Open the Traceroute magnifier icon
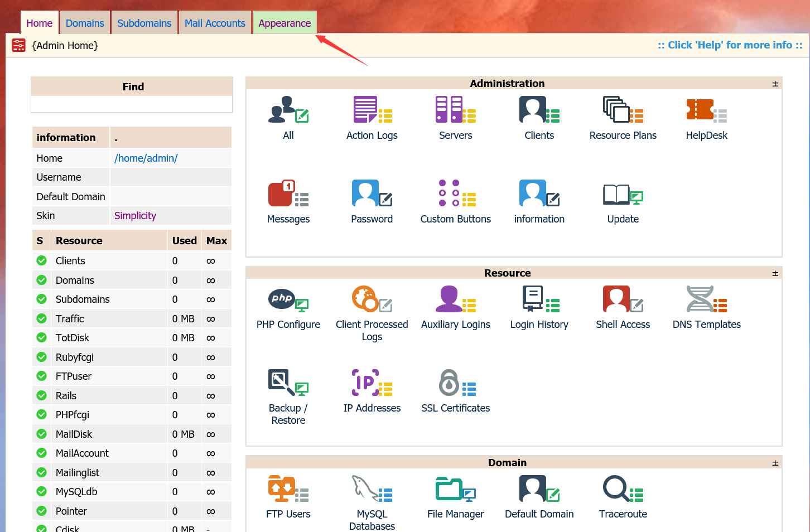The width and height of the screenshot is (810, 532). point(623,489)
